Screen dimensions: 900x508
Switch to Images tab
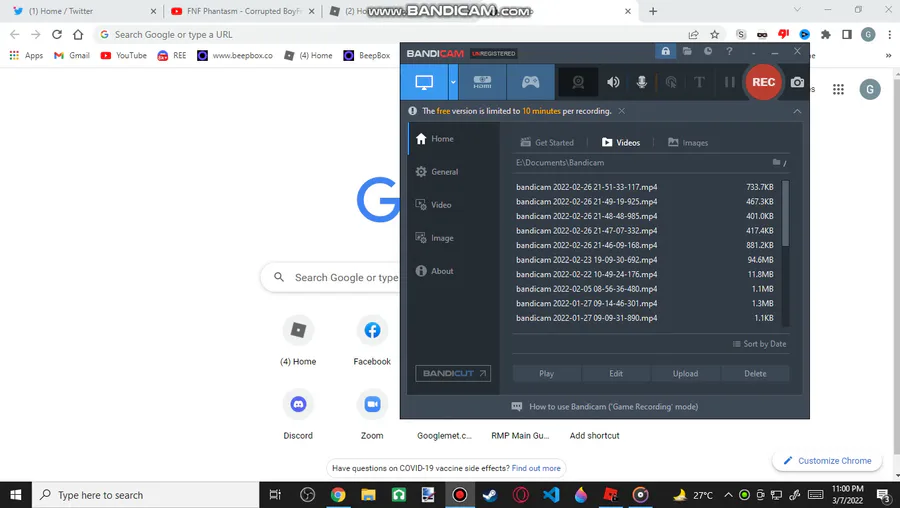pos(688,142)
